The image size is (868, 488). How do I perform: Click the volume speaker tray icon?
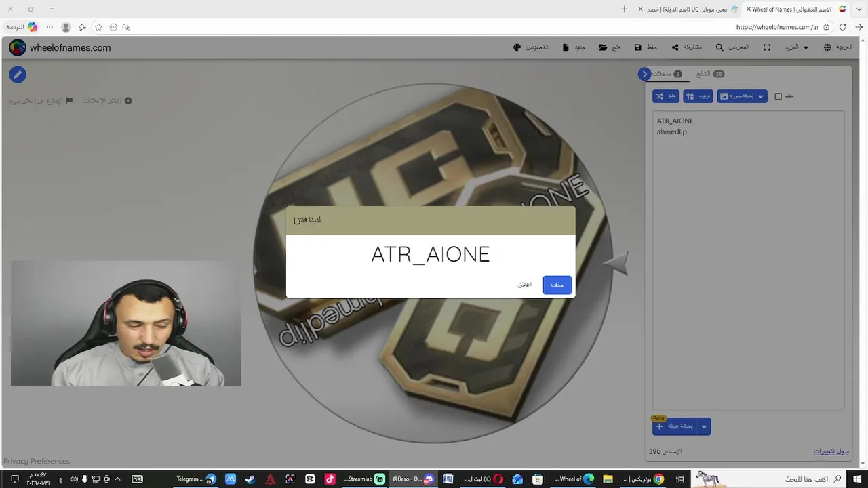[73, 479]
